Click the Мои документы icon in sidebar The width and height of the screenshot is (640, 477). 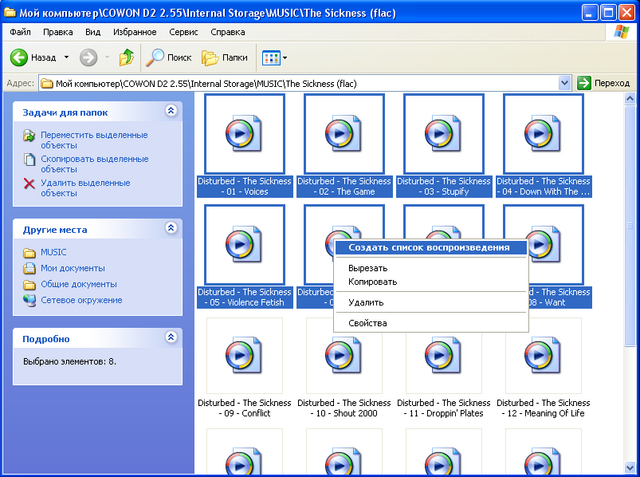coord(29,268)
